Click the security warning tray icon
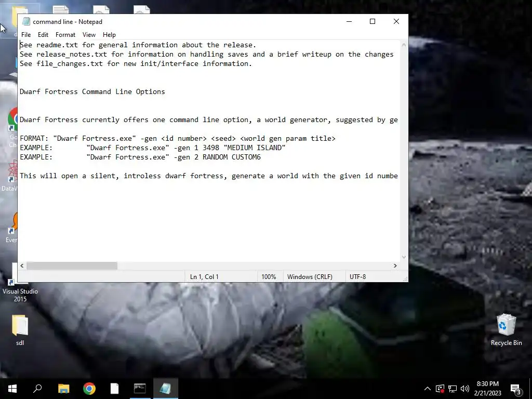532x399 pixels. [x=440, y=389]
